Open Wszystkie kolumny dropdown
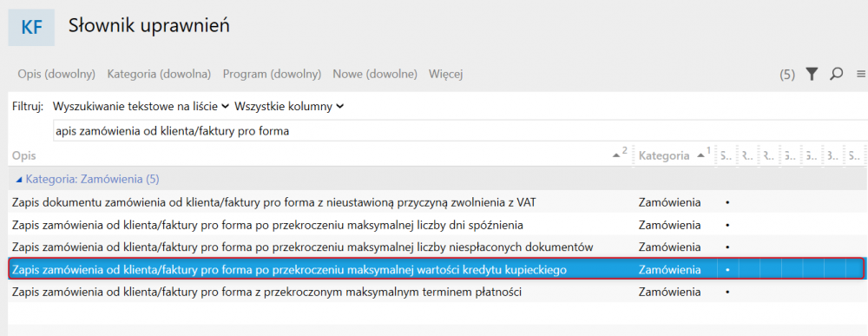This screenshot has width=868, height=336. pyautogui.click(x=289, y=106)
